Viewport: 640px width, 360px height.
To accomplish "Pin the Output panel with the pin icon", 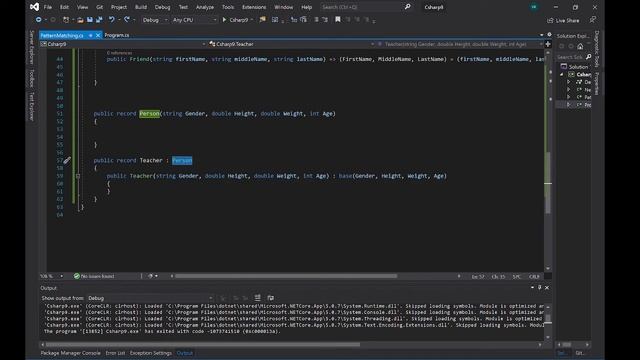I will (539, 287).
